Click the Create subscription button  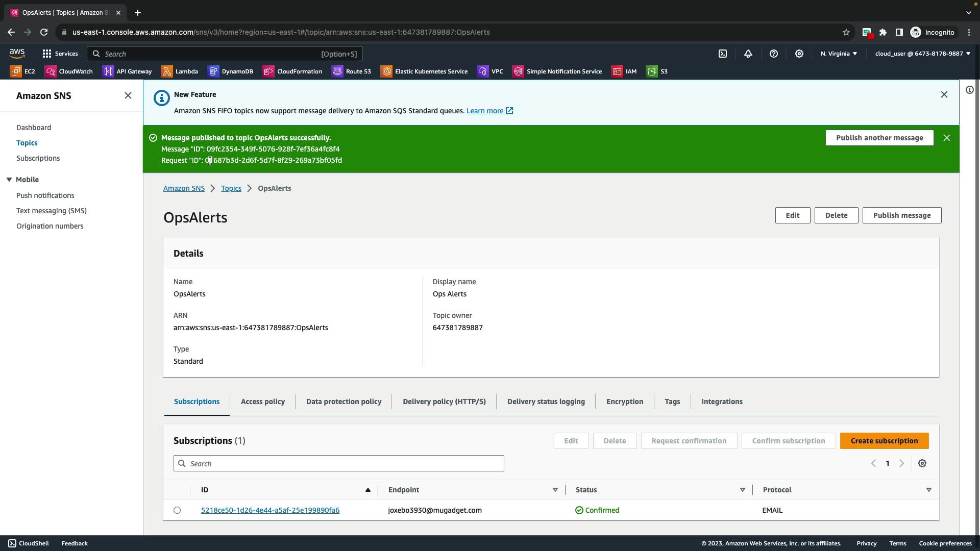pos(884,441)
